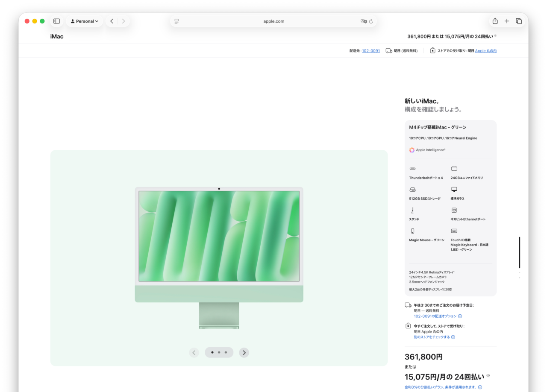Click the Thunderboltポート x 4 text
The width and height of the screenshot is (547, 392).
[426, 178]
